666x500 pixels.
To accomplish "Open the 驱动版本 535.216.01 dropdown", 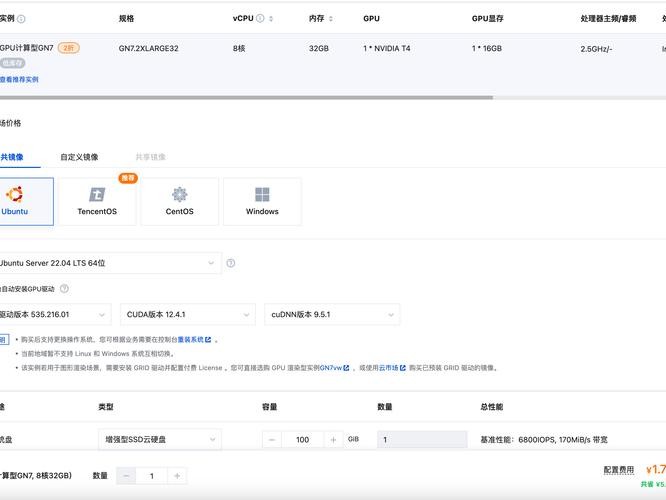I will tap(55, 314).
